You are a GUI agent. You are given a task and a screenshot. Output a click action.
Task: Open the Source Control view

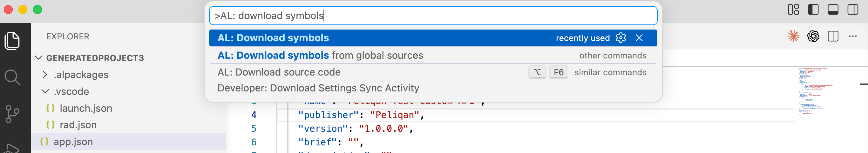12,114
